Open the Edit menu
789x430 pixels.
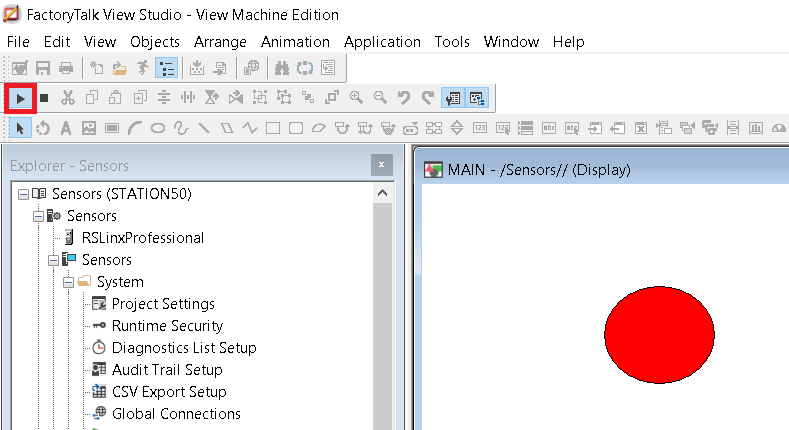pyautogui.click(x=57, y=42)
